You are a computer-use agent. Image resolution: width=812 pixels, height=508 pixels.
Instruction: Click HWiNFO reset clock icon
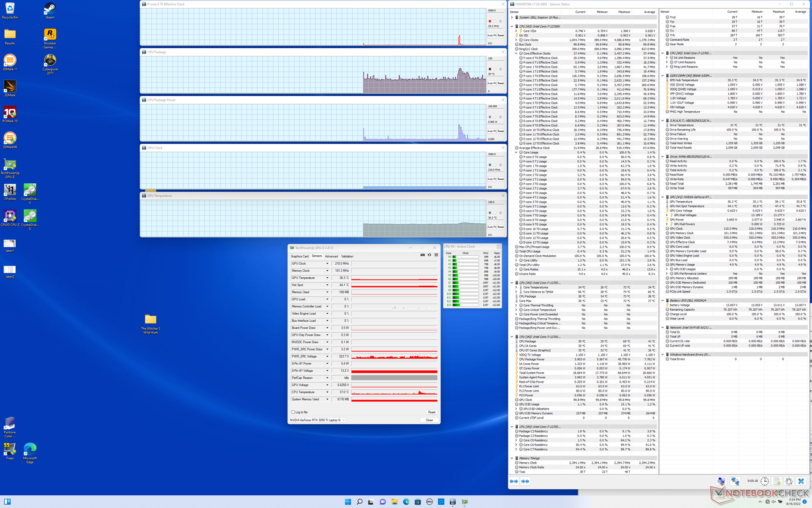tap(764, 481)
